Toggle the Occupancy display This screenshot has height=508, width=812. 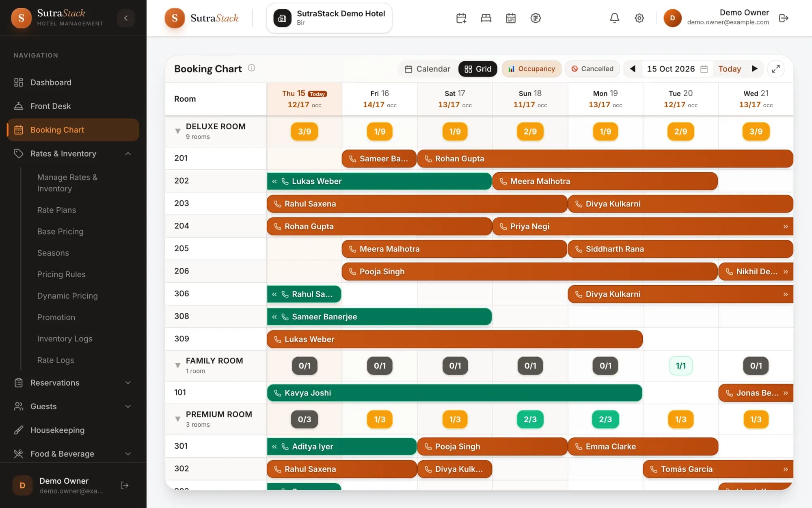531,69
